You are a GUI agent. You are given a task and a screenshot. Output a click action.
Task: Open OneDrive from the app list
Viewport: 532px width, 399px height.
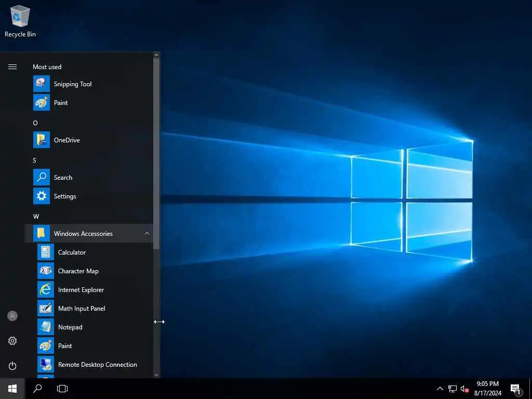[x=89, y=140]
